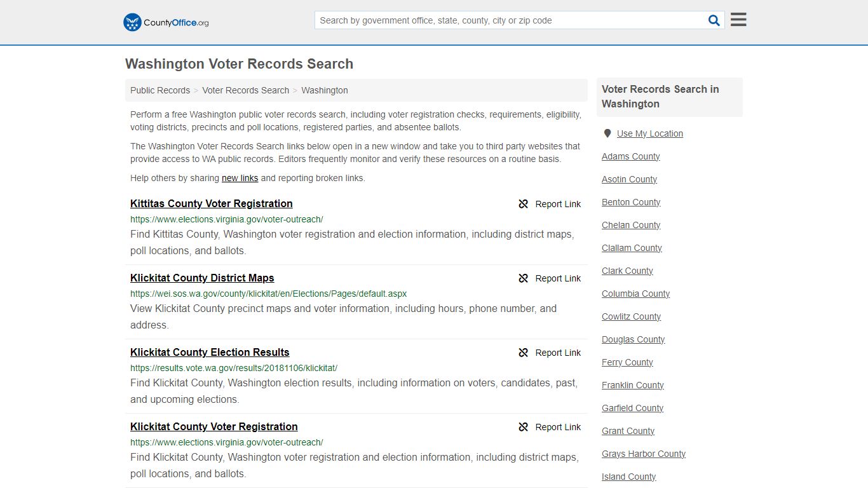
Task: Open Franklin County link
Action: click(633, 385)
